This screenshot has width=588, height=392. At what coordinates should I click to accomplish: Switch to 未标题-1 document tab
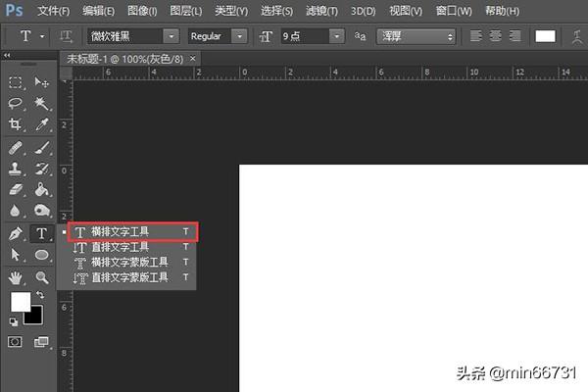(124, 59)
